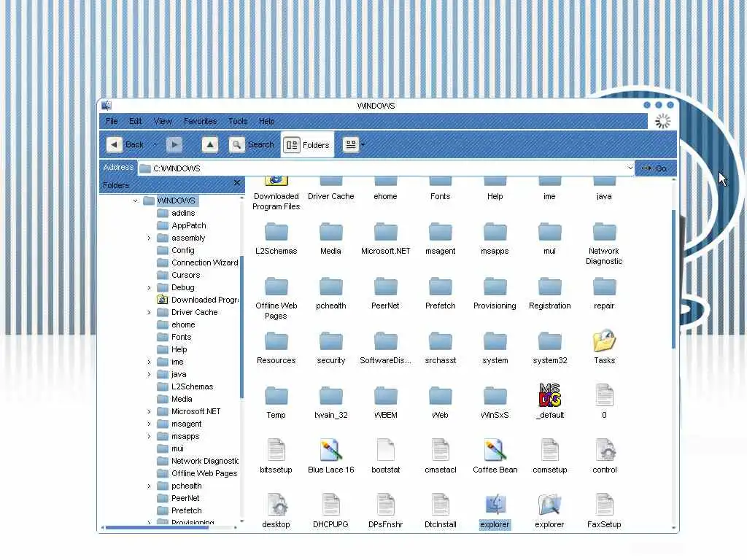
Task: Go up one folder level
Action: tap(210, 144)
